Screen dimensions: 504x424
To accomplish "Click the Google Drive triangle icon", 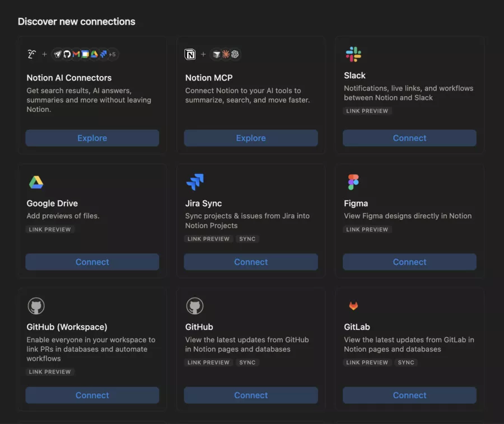I will tap(36, 181).
